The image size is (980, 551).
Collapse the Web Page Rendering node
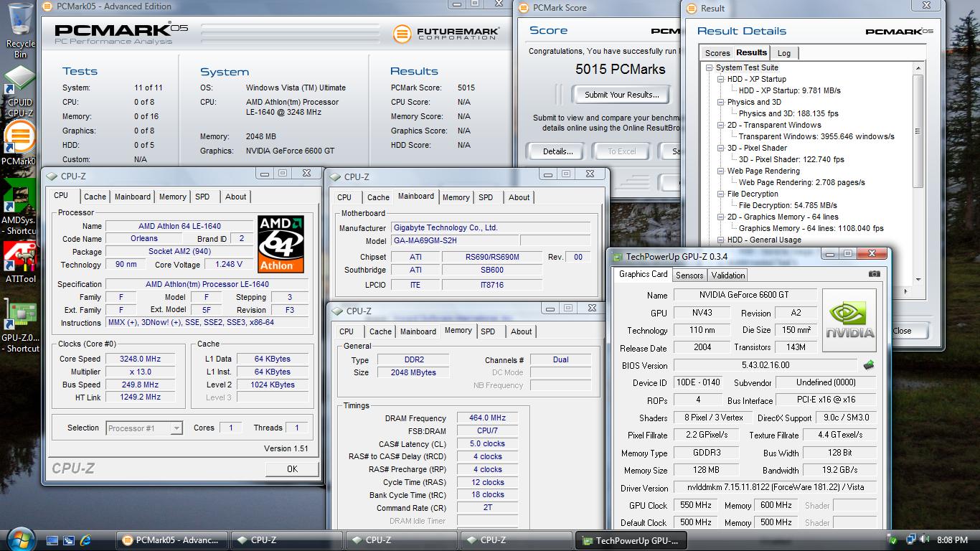pyautogui.click(x=721, y=171)
